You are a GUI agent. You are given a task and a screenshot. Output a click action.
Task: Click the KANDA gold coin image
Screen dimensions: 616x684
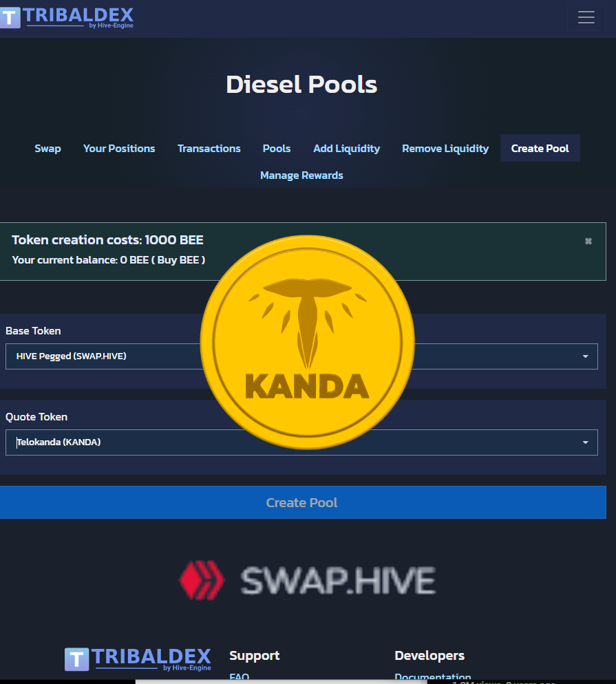[307, 342]
